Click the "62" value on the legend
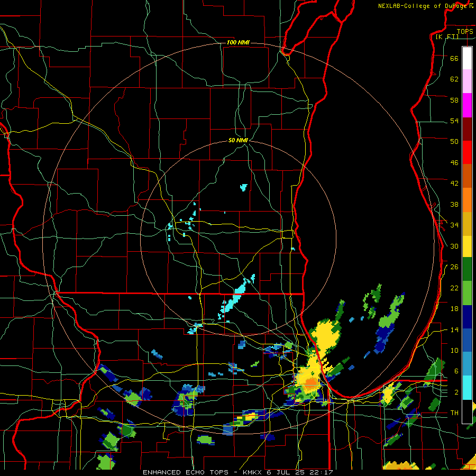Screen dimensions: 476x476 (x=454, y=79)
